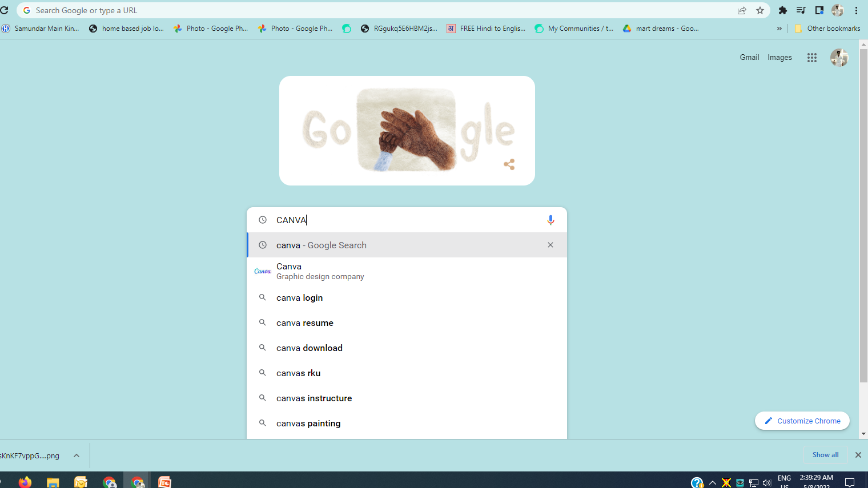
Task: Choose the canvas instructure suggestion
Action: [x=407, y=398]
